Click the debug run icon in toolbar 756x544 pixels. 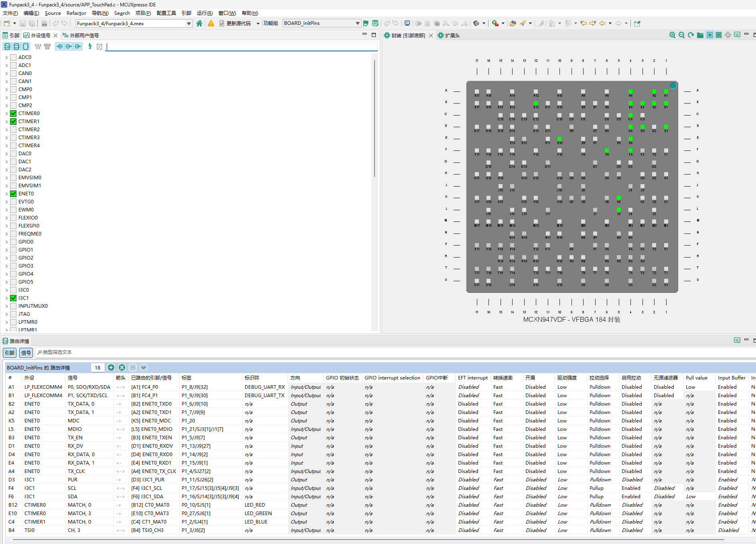[x=495, y=23]
